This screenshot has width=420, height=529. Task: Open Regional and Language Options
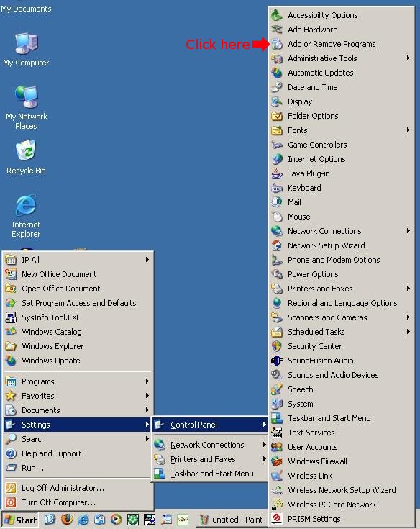[x=342, y=303]
